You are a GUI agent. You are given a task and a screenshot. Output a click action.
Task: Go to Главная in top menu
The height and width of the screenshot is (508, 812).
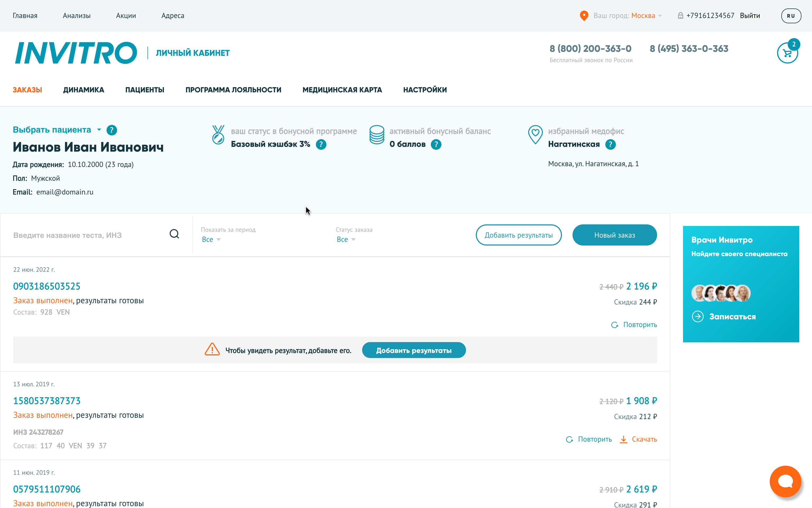coord(25,16)
